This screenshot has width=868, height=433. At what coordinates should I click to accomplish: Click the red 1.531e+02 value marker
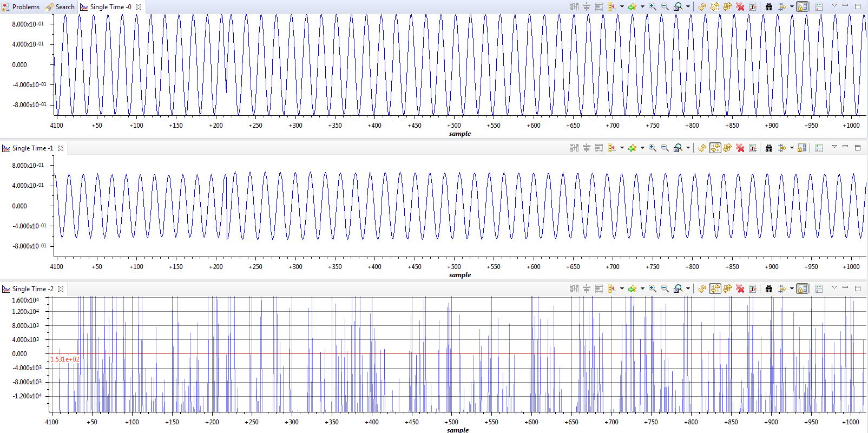click(64, 359)
